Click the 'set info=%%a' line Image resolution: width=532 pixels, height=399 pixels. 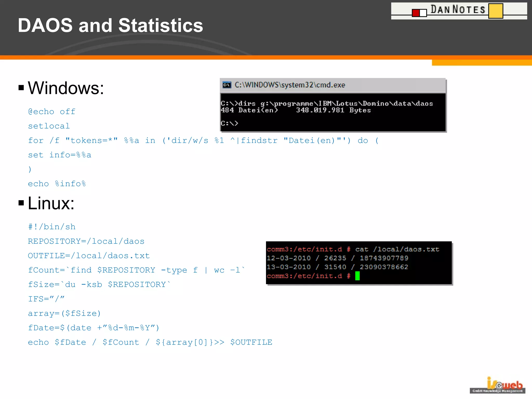60,155
